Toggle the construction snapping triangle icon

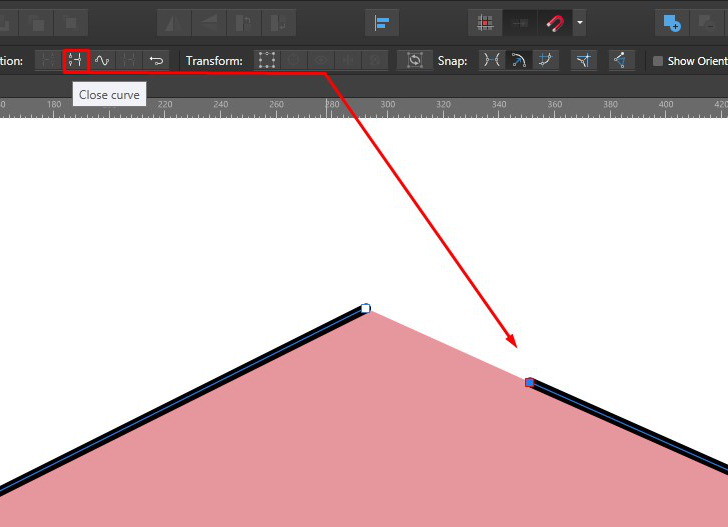click(x=620, y=60)
